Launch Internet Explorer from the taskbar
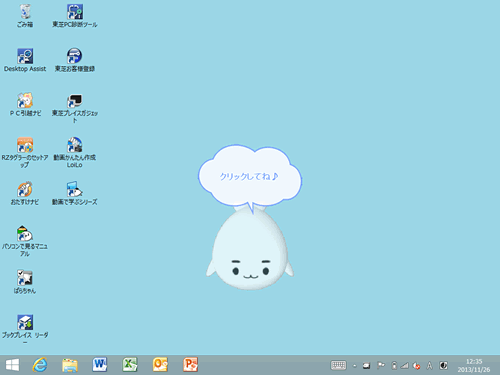This screenshot has width=500, height=375. 40,365
